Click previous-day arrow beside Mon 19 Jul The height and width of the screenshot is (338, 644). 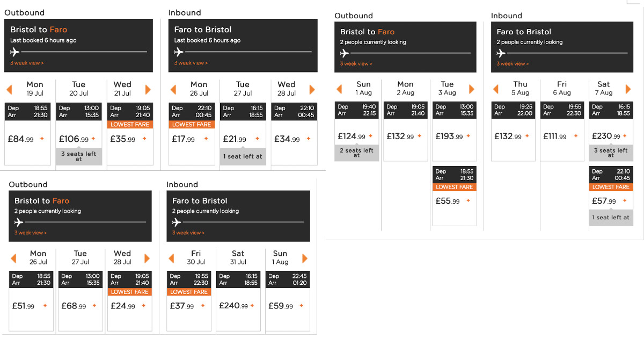coord(9,89)
